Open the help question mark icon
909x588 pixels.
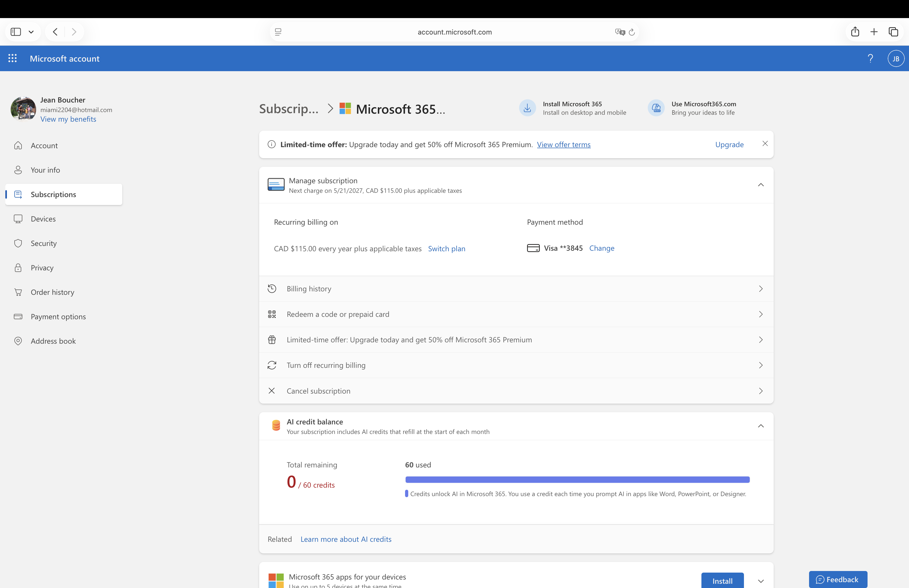coord(870,58)
